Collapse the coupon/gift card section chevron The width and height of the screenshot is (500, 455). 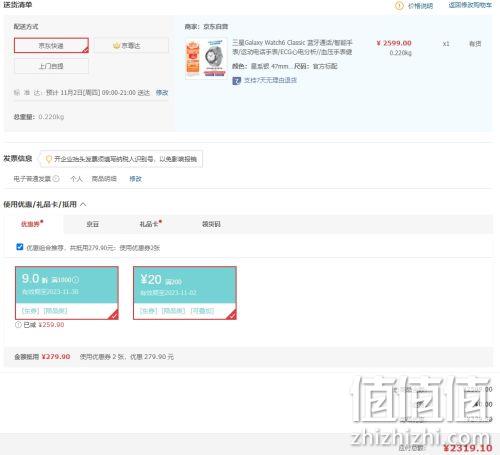click(x=83, y=204)
